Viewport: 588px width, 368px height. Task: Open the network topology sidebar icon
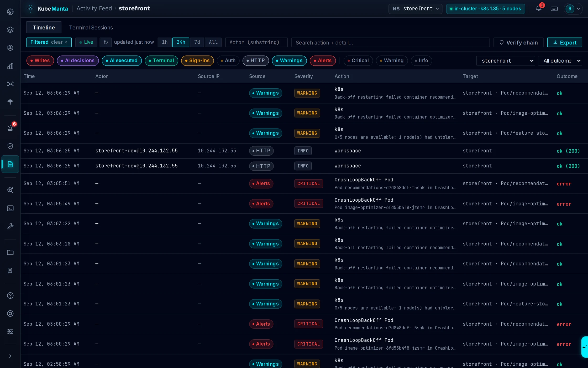(10, 84)
